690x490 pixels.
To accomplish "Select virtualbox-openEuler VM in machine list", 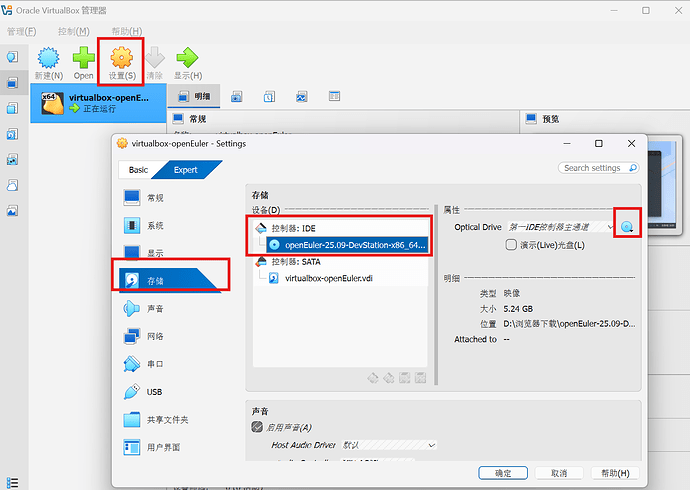I will pos(99,103).
